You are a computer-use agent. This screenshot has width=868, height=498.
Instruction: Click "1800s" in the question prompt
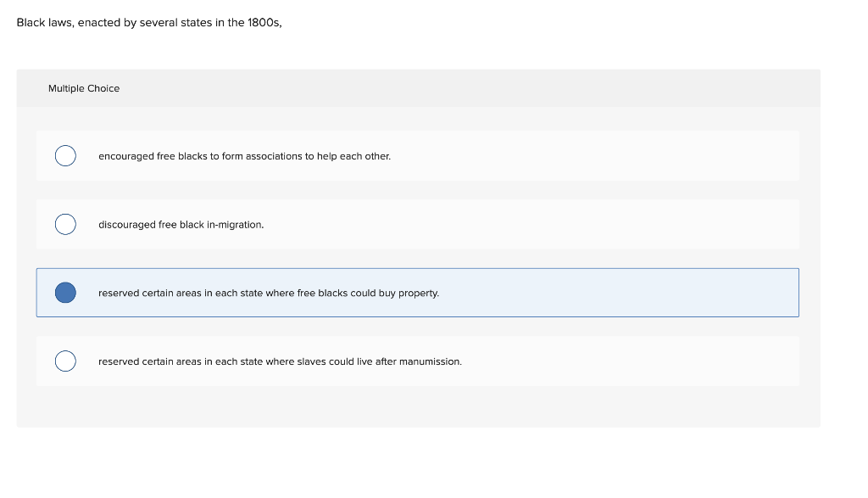click(x=264, y=22)
